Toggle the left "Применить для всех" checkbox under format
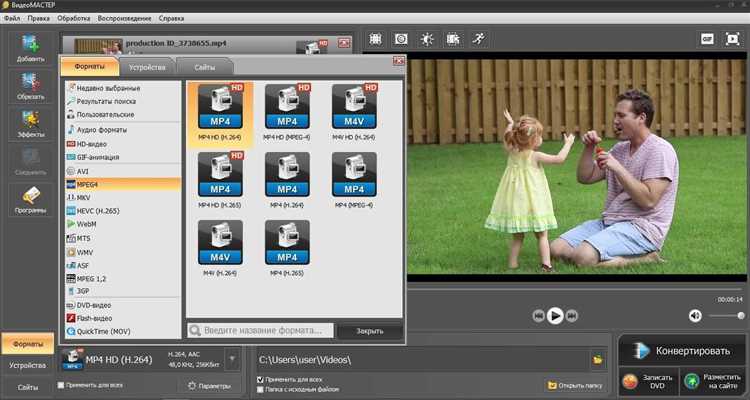750x400 pixels. click(63, 385)
